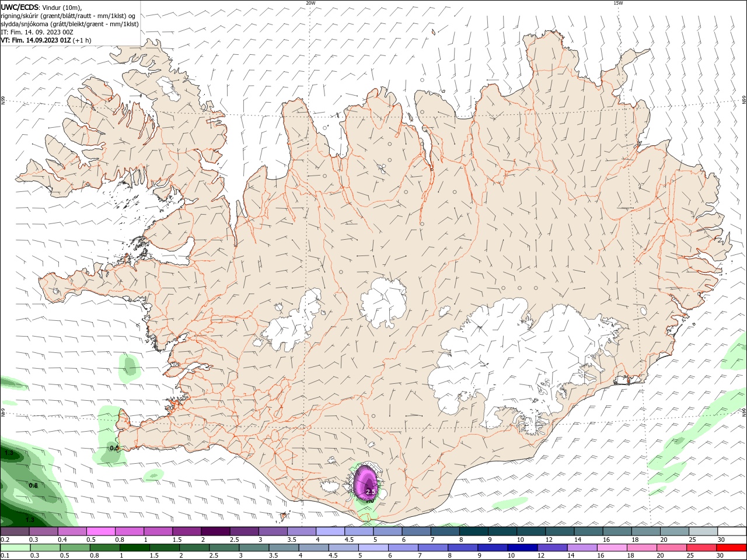Click the 'UWC/ECDS' title text
The width and height of the screenshot is (747, 560).
click(x=20, y=6)
